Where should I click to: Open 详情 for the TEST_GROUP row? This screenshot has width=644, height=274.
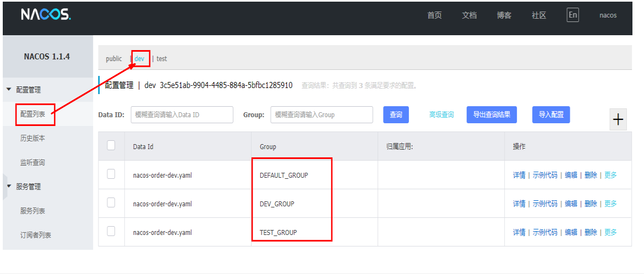point(519,233)
